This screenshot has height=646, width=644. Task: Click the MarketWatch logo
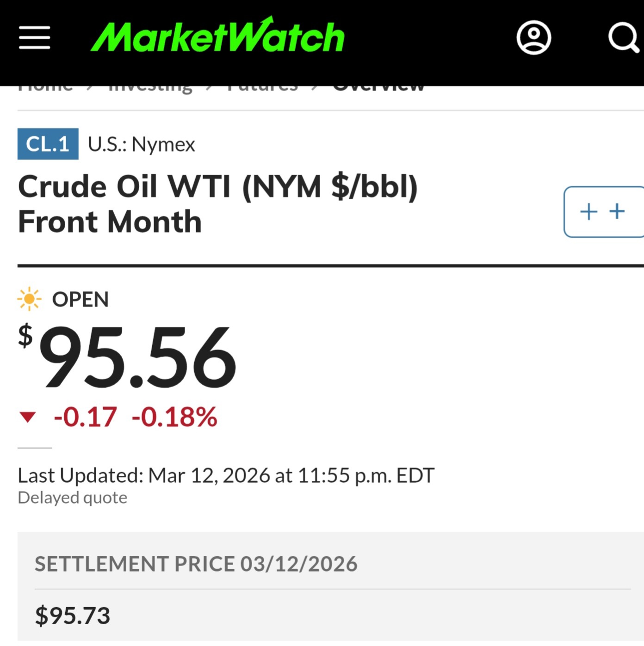click(x=217, y=36)
